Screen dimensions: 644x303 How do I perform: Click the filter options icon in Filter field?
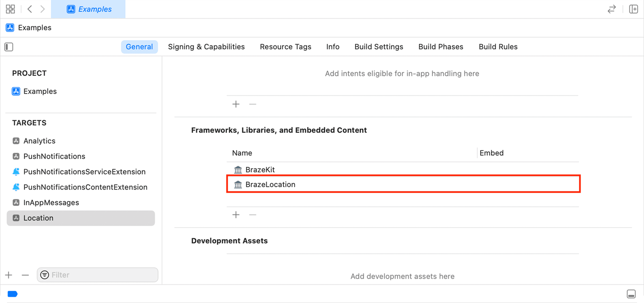pyautogui.click(x=44, y=275)
